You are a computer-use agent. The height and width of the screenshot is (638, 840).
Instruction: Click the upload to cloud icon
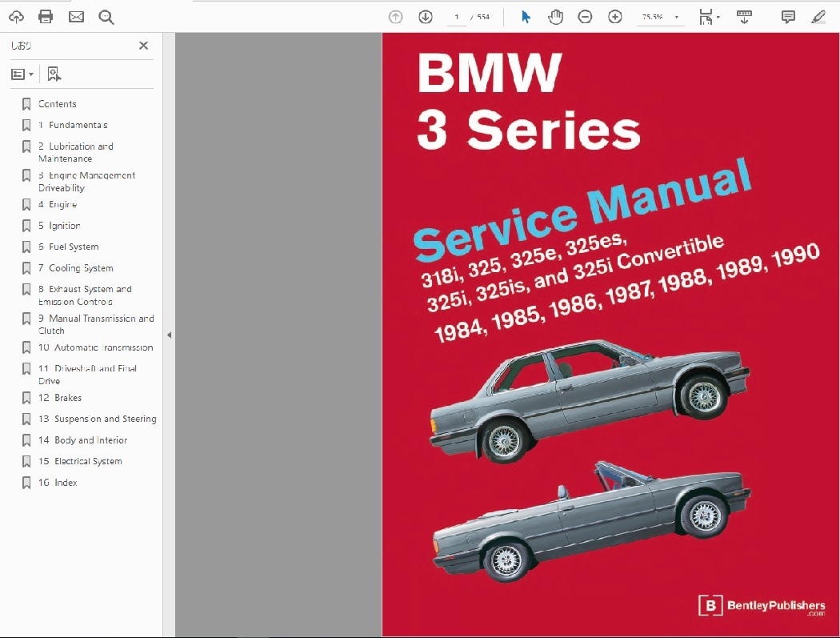(x=16, y=17)
